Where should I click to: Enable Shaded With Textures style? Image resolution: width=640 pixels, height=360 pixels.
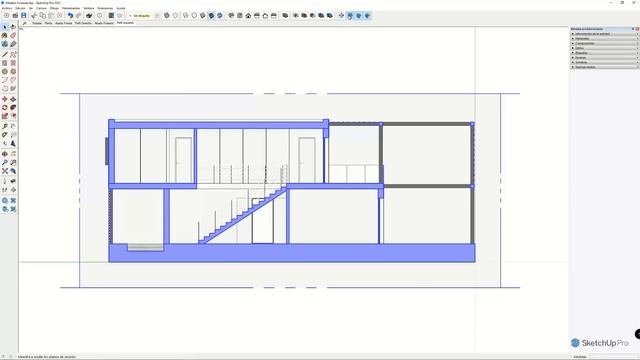(211, 16)
